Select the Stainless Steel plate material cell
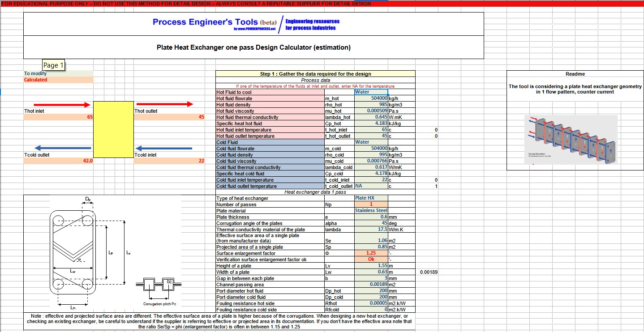644x332 pixels. click(x=370, y=210)
